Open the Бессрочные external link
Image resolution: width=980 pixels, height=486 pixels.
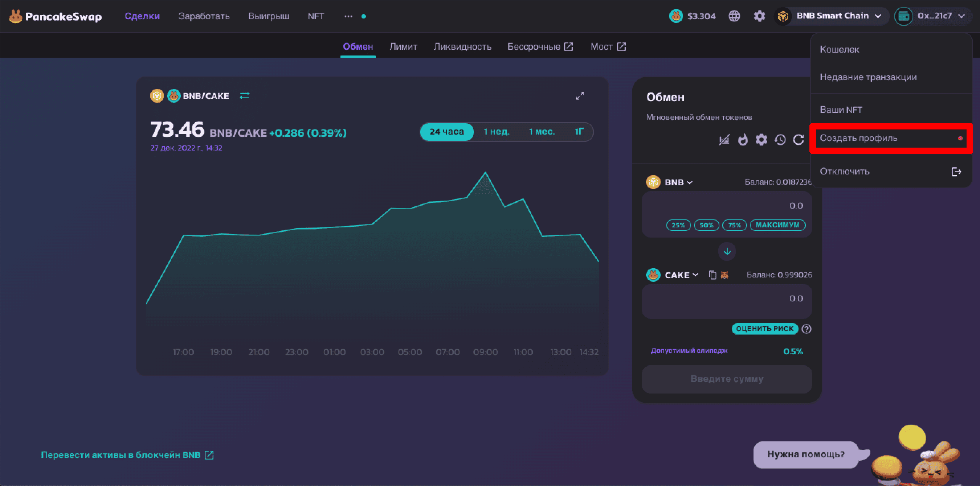tap(540, 47)
